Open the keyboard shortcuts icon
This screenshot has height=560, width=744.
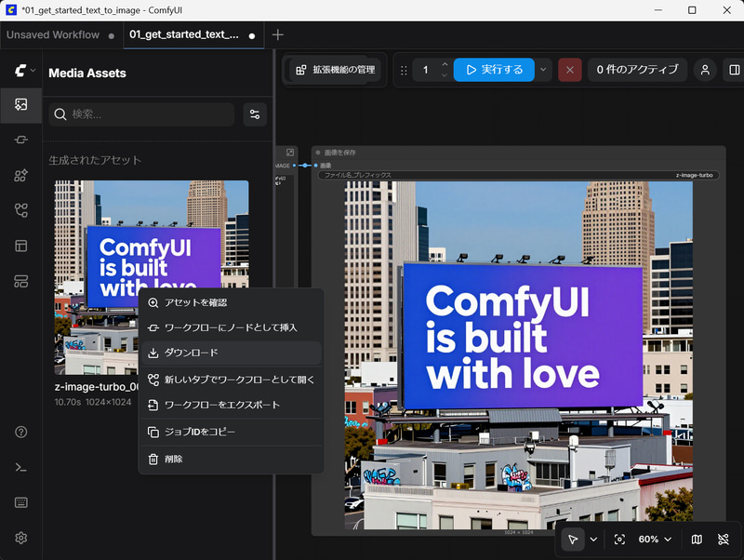tap(20, 502)
